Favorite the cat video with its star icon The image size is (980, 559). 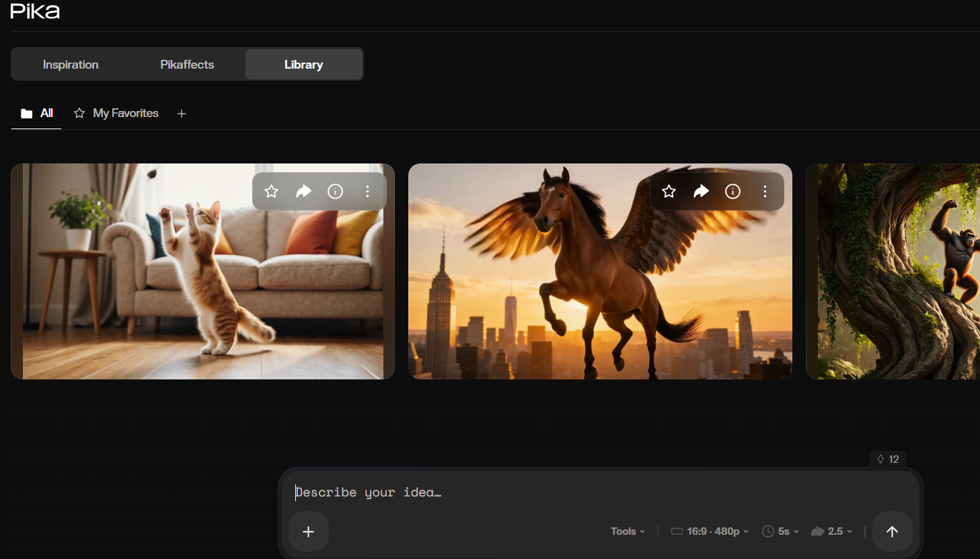click(x=271, y=192)
